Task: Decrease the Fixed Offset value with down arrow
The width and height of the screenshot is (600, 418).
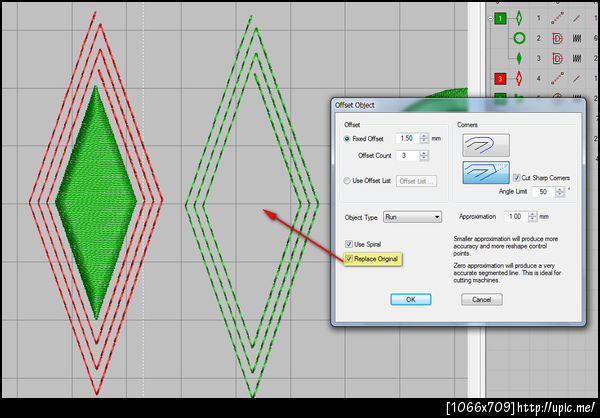Action: click(424, 141)
